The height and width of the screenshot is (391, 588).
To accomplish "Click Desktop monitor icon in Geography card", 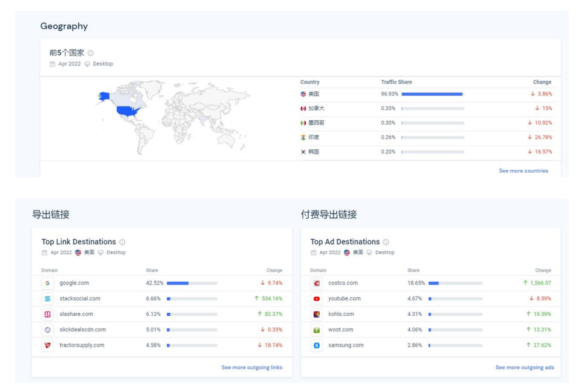I will 87,64.
